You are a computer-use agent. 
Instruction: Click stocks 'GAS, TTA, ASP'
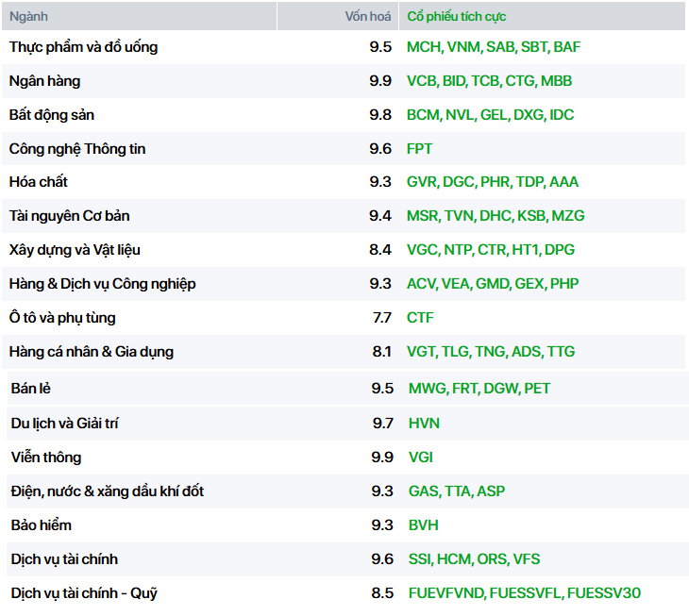coord(457,491)
